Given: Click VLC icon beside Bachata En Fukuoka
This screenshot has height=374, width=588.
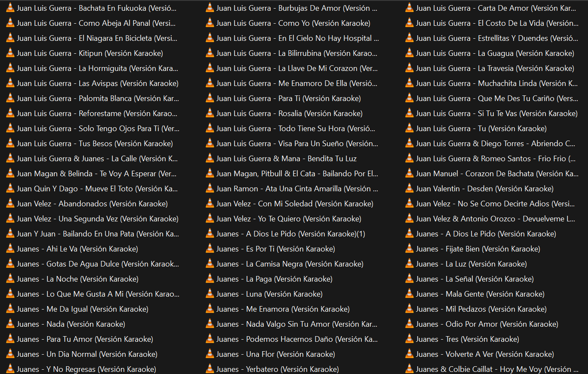Looking at the screenshot, I should point(10,8).
